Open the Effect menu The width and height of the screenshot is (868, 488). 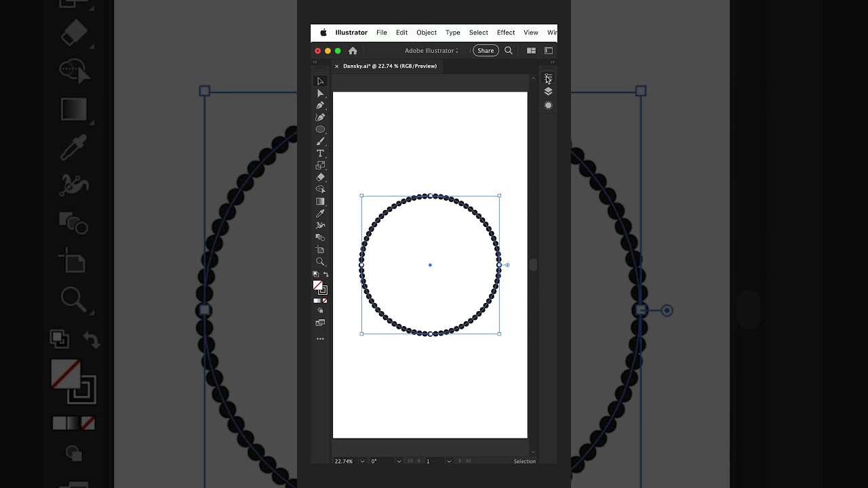[x=506, y=33]
